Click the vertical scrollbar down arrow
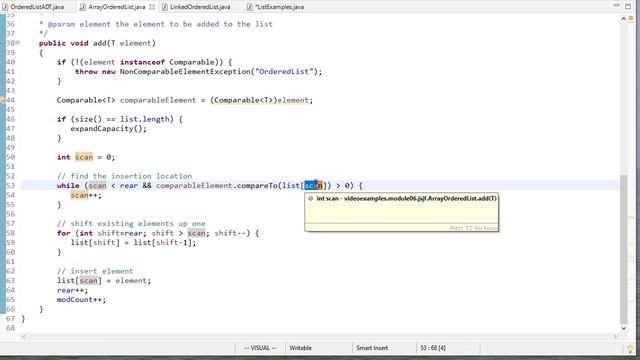Screen dimensions: 640x360 (624, 328)
